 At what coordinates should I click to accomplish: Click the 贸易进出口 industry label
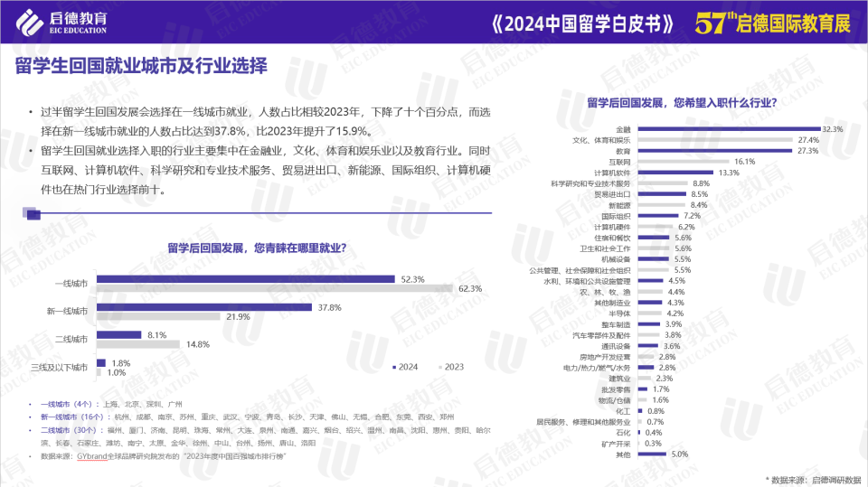pyautogui.click(x=612, y=194)
